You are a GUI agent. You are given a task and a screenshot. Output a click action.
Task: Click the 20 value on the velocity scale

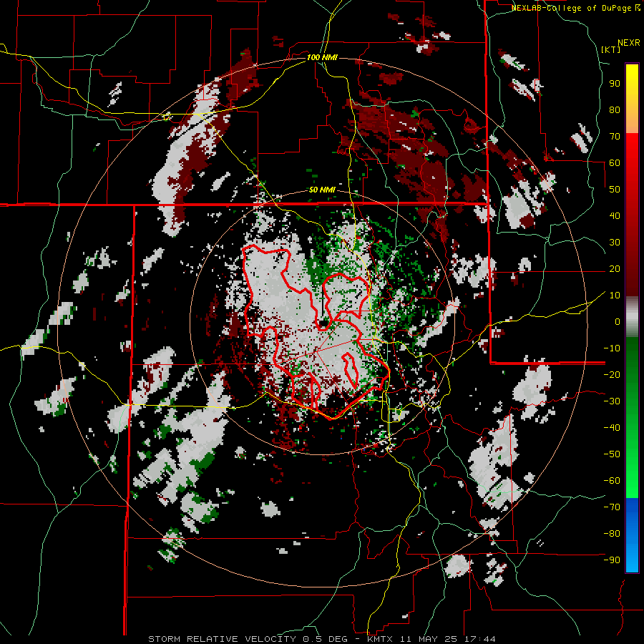click(615, 268)
